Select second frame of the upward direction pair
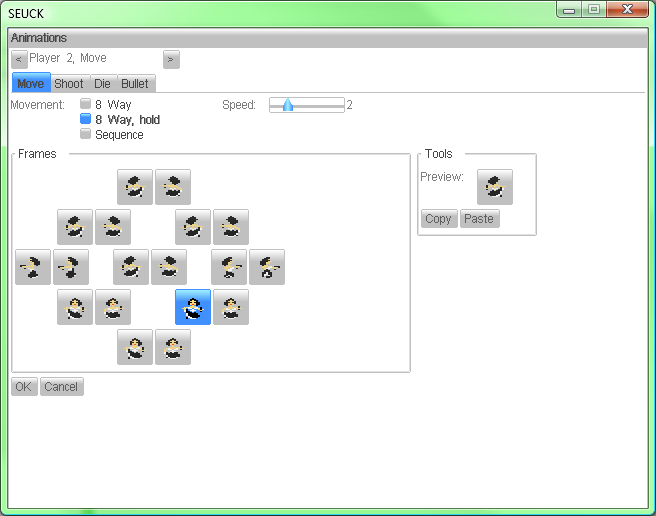The image size is (656, 516). coord(173,187)
